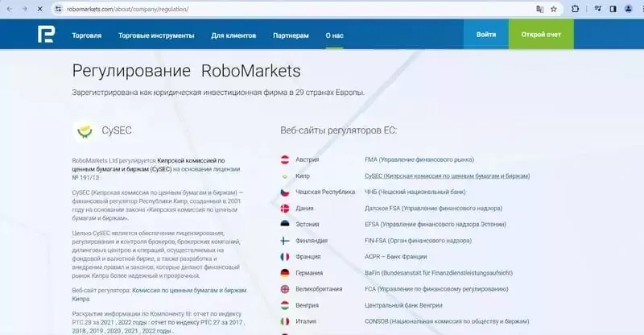
Task: Open the browser extensions puzzle icon
Action: (x=575, y=9)
